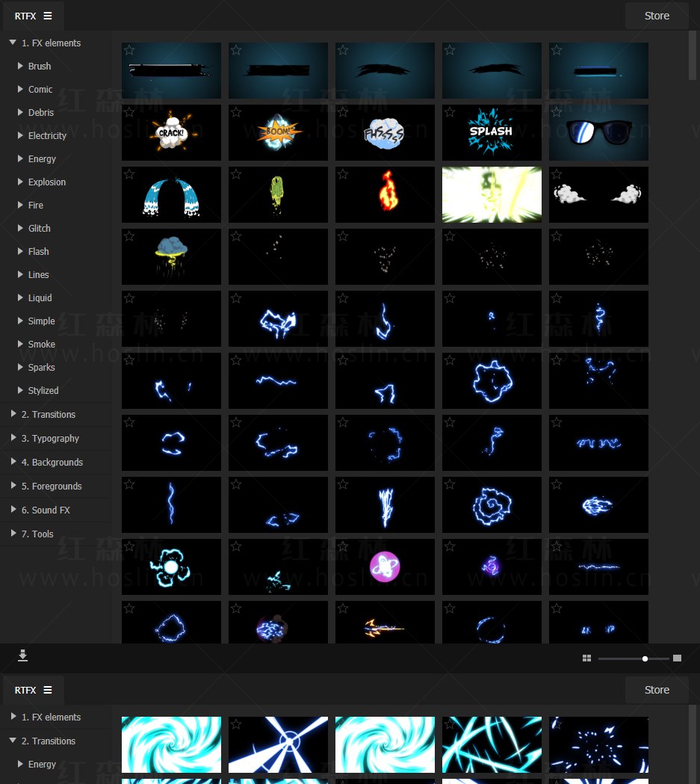Viewport: 700px width, 784px height.
Task: Click the download icon in the footer bar
Action: (x=22, y=655)
